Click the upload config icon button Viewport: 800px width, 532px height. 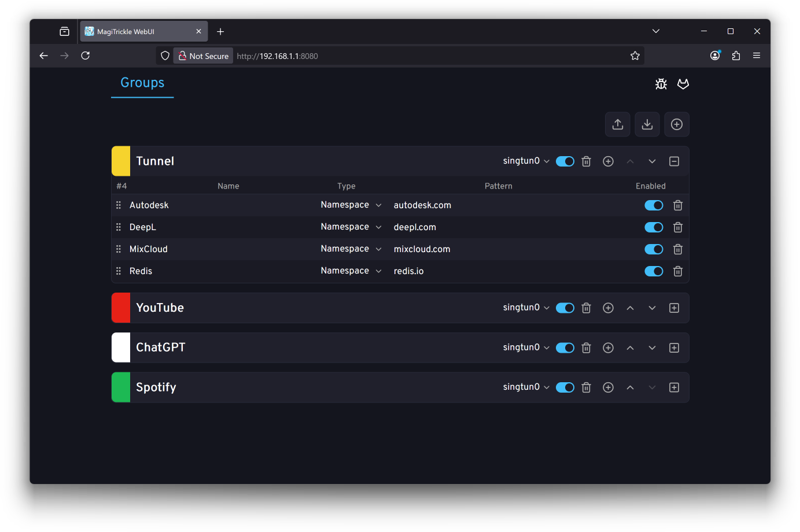pos(617,124)
